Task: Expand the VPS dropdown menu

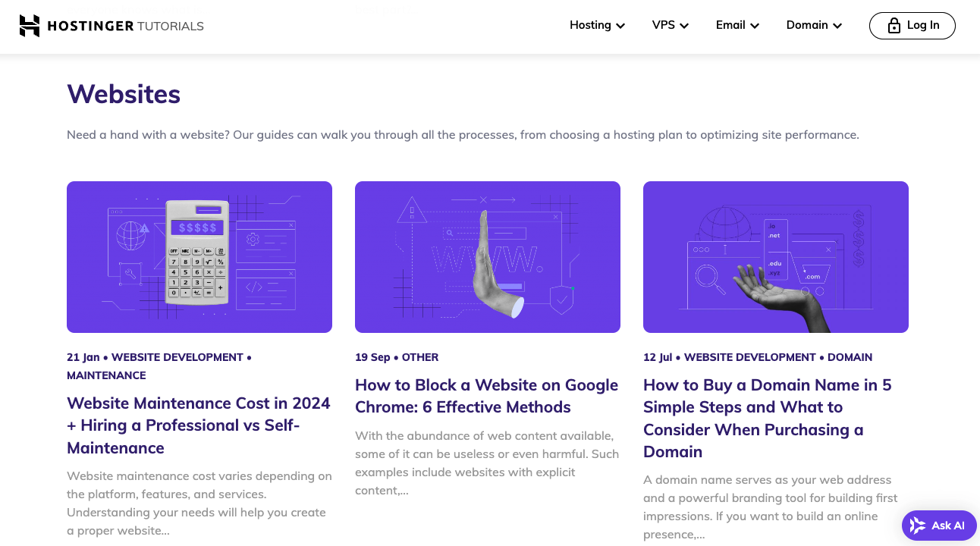Action: pyautogui.click(x=670, y=25)
